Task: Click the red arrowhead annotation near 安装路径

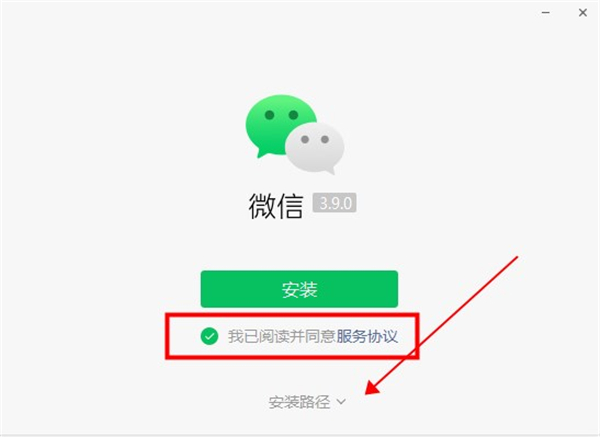Action: tap(373, 386)
